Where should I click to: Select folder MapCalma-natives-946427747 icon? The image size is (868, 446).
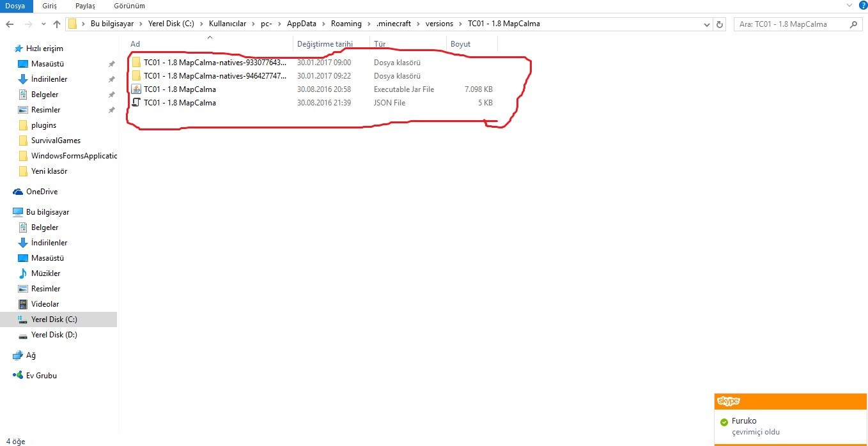pos(136,76)
